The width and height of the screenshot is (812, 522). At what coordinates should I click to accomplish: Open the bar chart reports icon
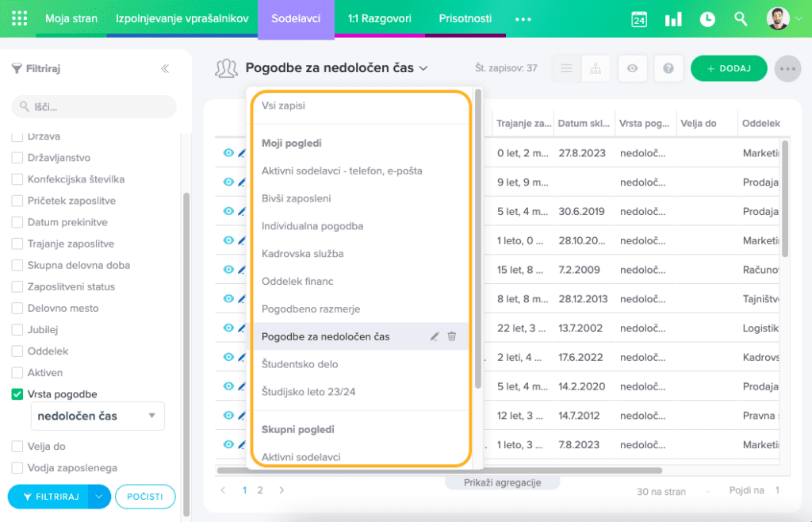pos(673,19)
